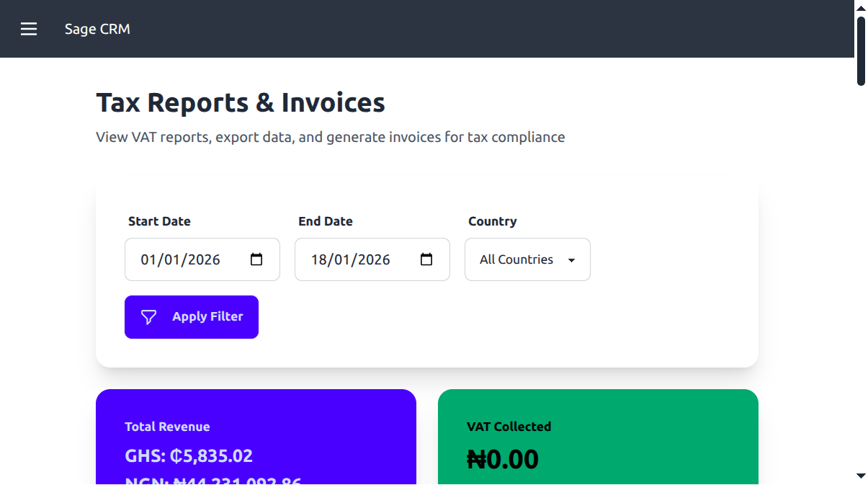Click the scrollbar up arrow
This screenshot has height=485, width=868.
pos(862,8)
